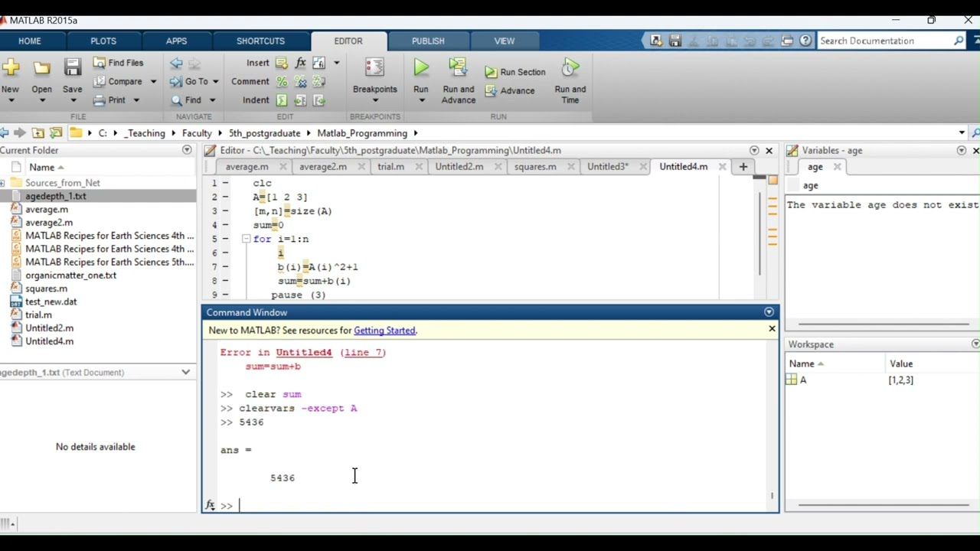Select variable A in the Workspace

pos(802,380)
